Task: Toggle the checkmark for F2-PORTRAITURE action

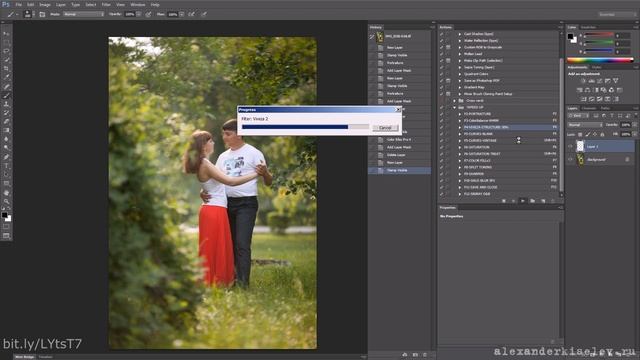Action: click(x=441, y=114)
